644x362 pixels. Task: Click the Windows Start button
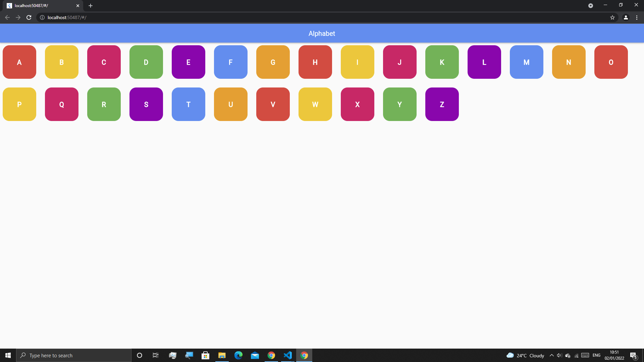coord(8,355)
